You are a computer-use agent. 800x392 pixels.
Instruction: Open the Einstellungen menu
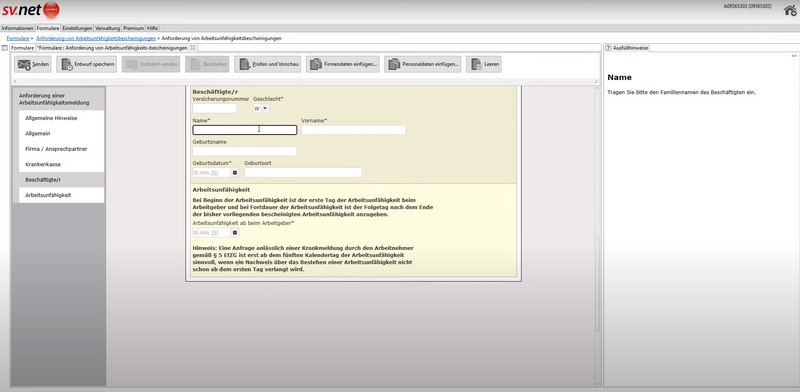(77, 28)
